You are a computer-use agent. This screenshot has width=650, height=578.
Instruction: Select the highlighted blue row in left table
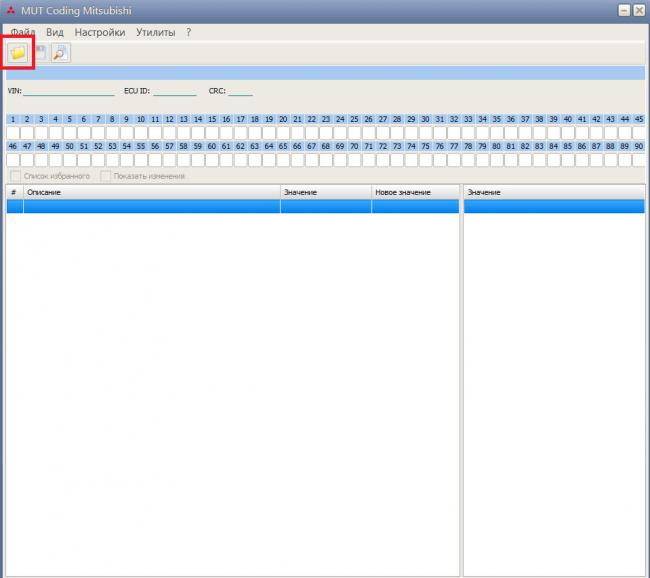coord(150,206)
